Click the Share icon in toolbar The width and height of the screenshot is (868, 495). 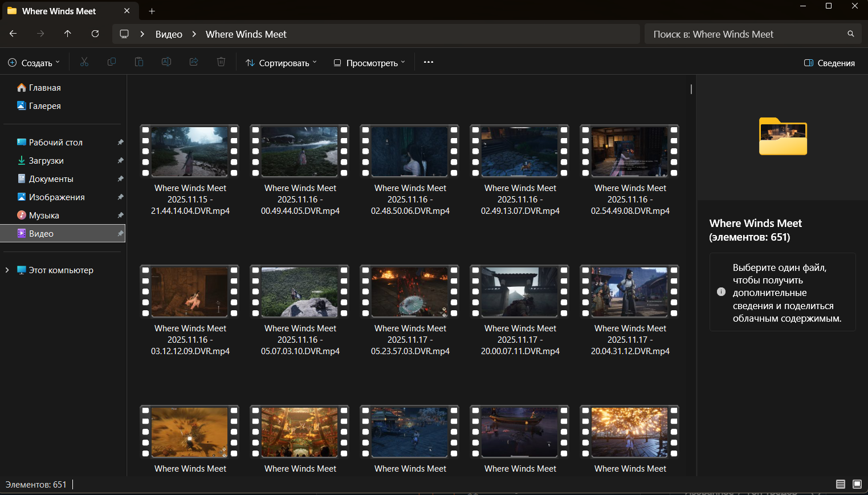tap(194, 62)
